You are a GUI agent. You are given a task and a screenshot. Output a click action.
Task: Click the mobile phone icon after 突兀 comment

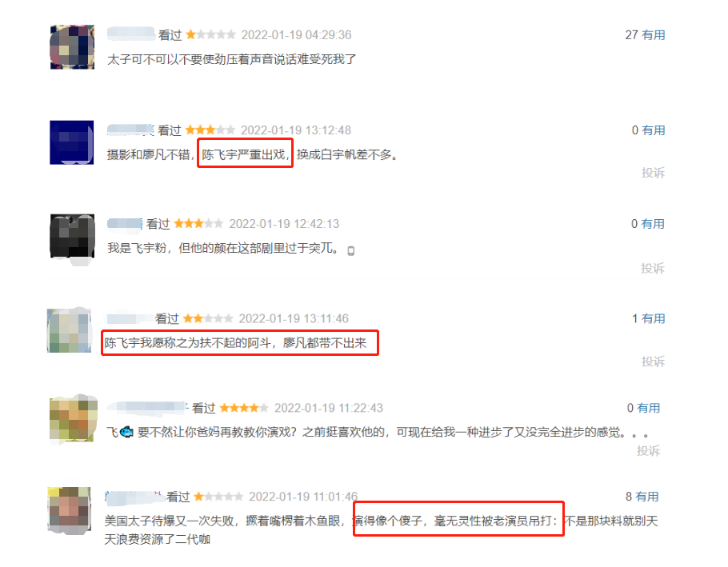coord(351,251)
